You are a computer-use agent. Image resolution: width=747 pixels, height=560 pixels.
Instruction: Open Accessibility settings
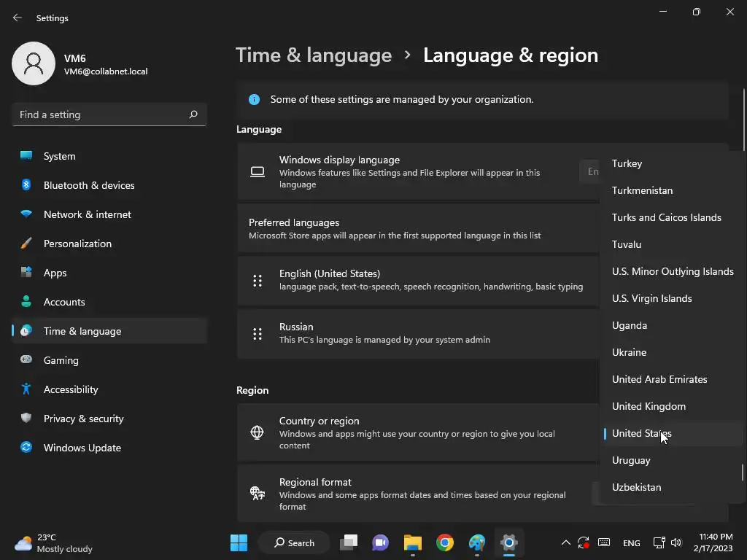click(109, 389)
